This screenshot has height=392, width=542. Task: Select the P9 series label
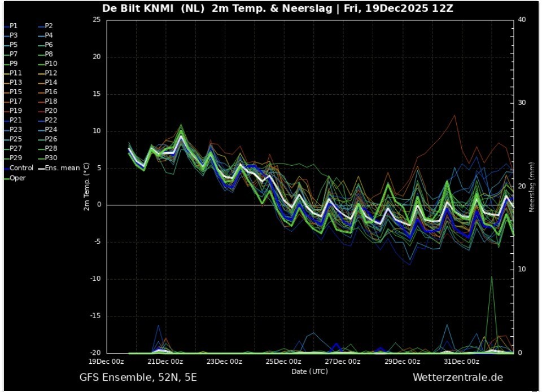pos(11,64)
